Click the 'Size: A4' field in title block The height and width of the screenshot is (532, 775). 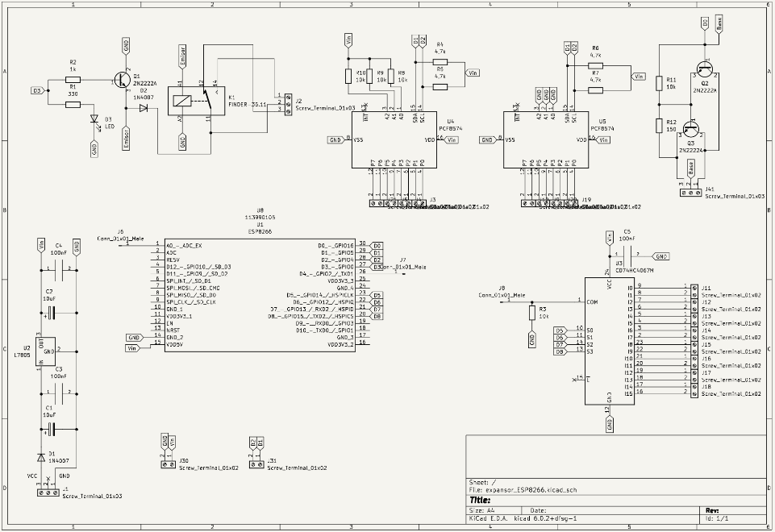pyautogui.click(x=481, y=510)
